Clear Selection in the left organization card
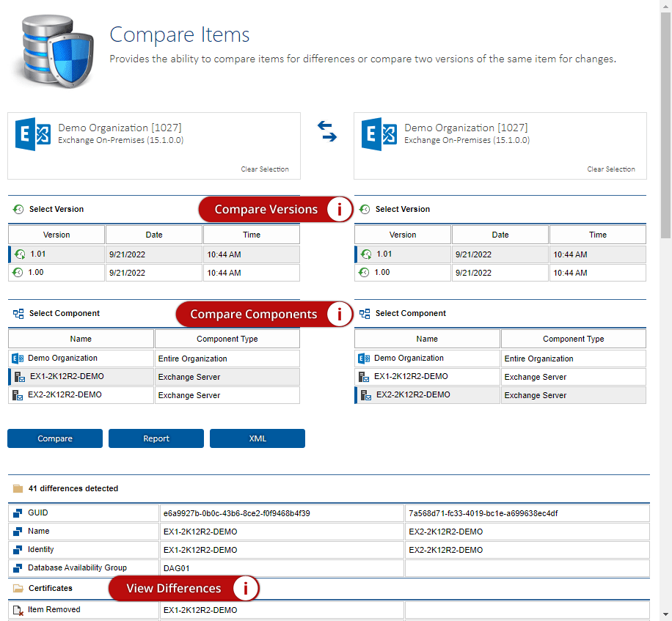 coord(265,169)
